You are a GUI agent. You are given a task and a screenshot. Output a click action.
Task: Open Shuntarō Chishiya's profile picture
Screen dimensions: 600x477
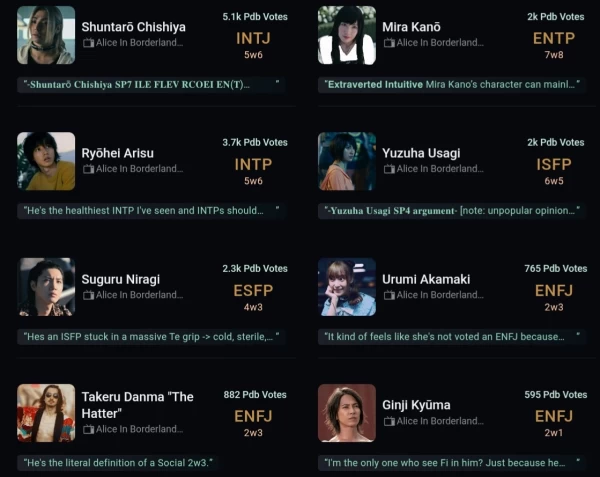[46, 35]
